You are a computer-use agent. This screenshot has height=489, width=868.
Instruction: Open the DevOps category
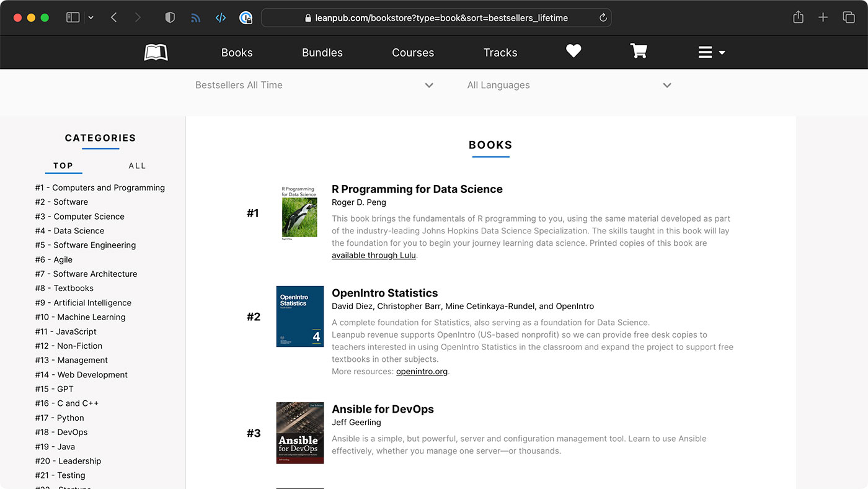click(61, 432)
